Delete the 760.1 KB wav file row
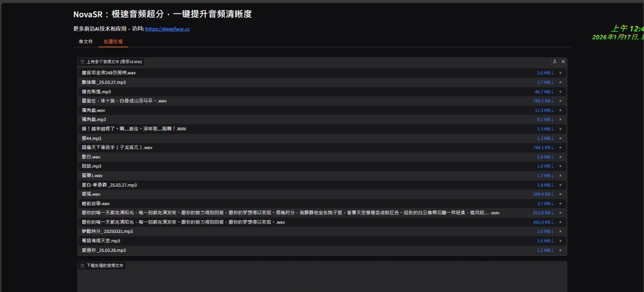The width and height of the screenshot is (644, 292). click(560, 101)
